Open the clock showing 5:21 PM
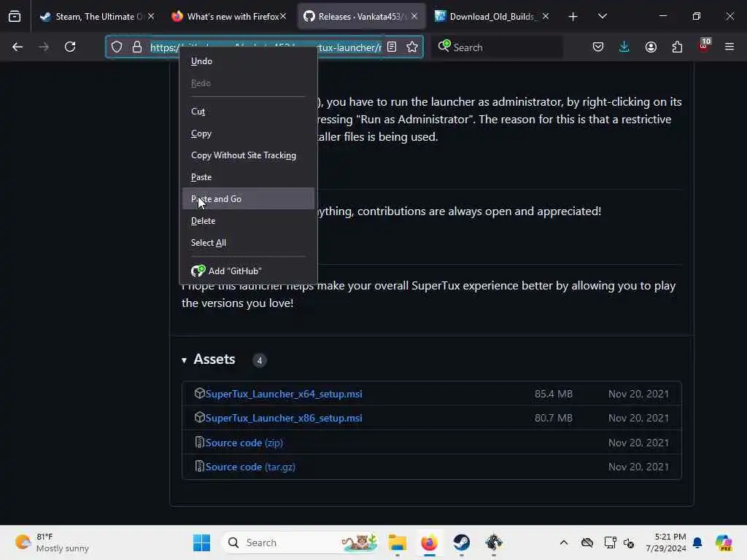This screenshot has width=747, height=560. (x=666, y=542)
